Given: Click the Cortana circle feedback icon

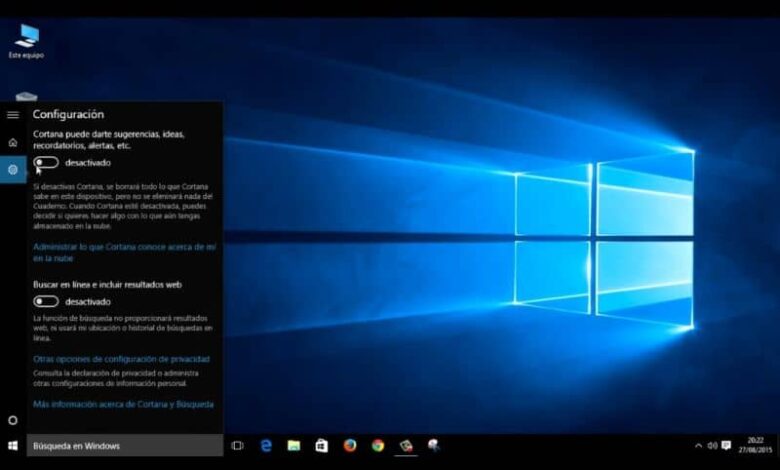Looking at the screenshot, I should 13,420.
